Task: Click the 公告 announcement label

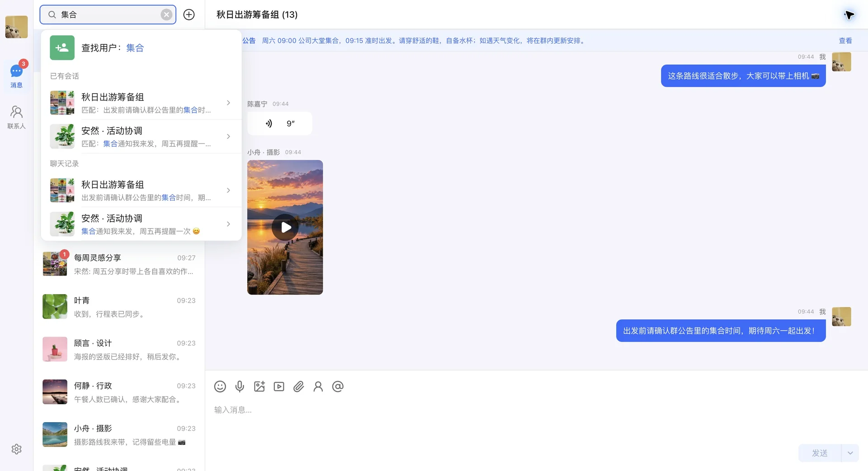Action: [x=249, y=40]
